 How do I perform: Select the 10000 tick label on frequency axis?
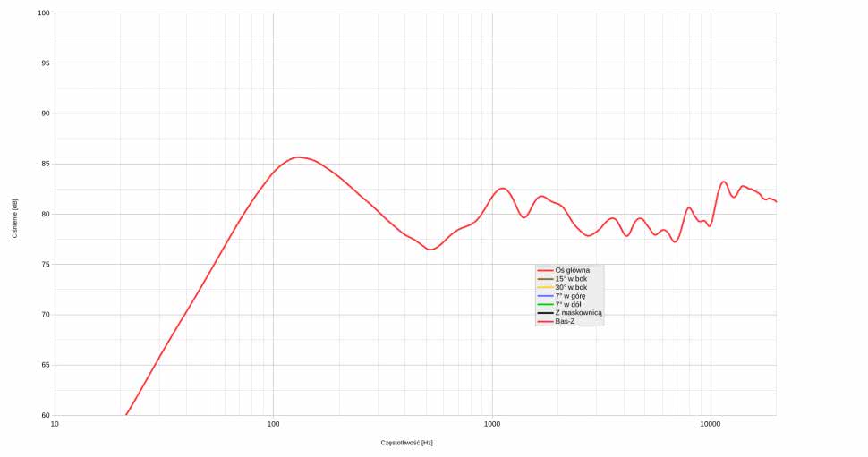pos(711,423)
